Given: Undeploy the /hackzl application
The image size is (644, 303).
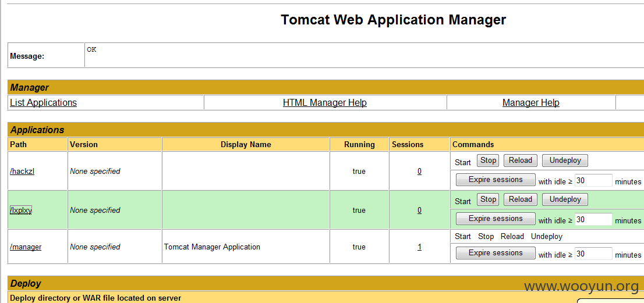Looking at the screenshot, I should (x=565, y=161).
